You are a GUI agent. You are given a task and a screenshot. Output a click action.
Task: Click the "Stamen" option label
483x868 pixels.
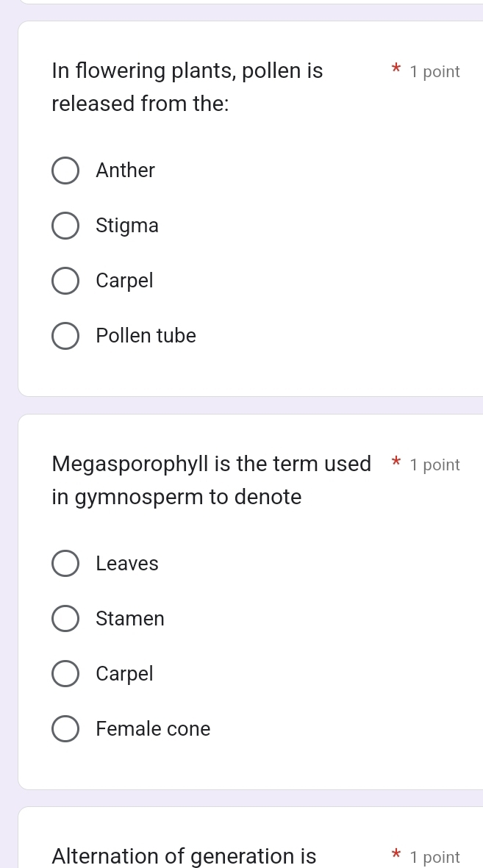(130, 619)
